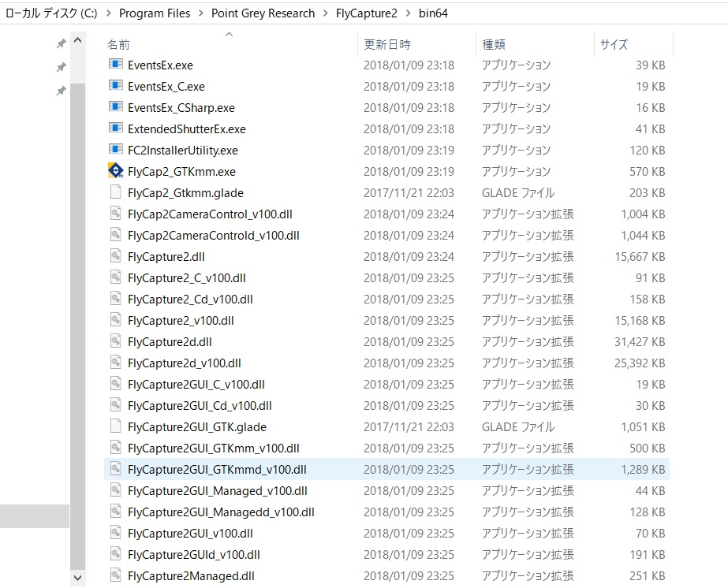Click the FlyCapture2GUI_Managed_v100.dll icon
The image size is (728, 588).
pos(116,490)
